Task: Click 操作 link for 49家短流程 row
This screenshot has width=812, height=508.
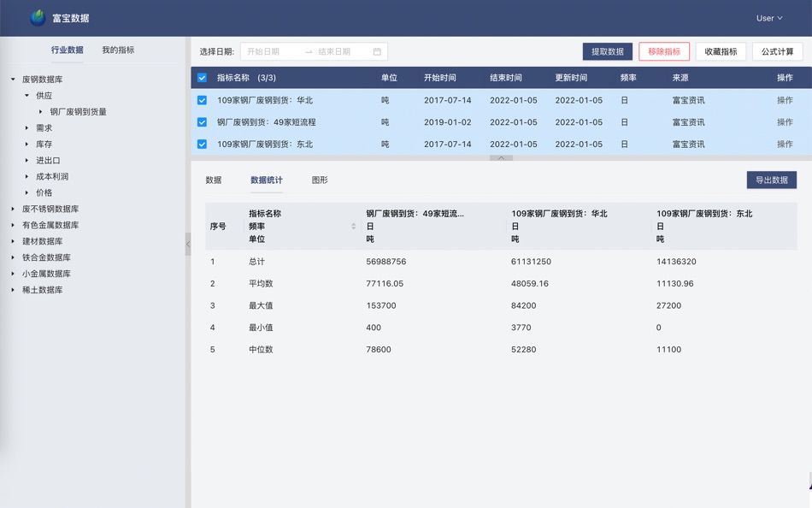Action: click(x=785, y=122)
